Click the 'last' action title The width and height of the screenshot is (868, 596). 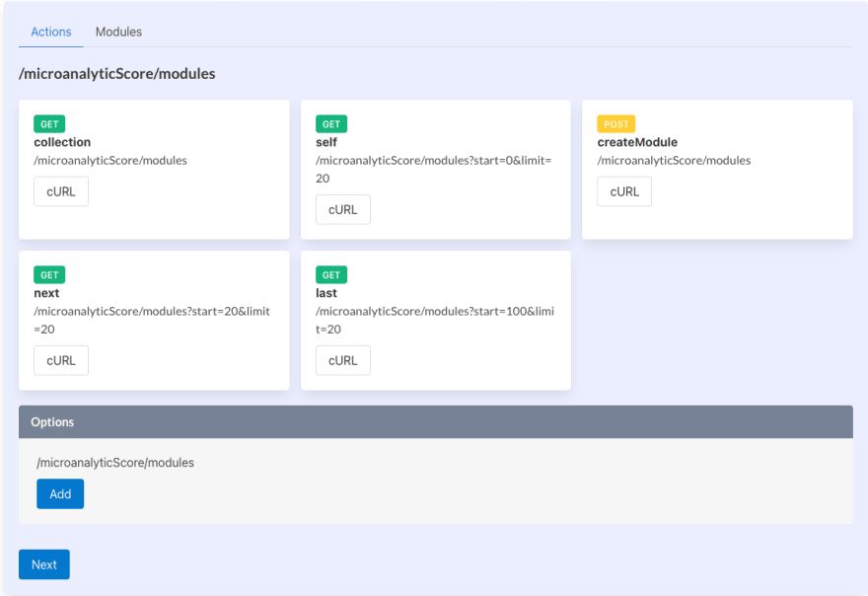(326, 293)
